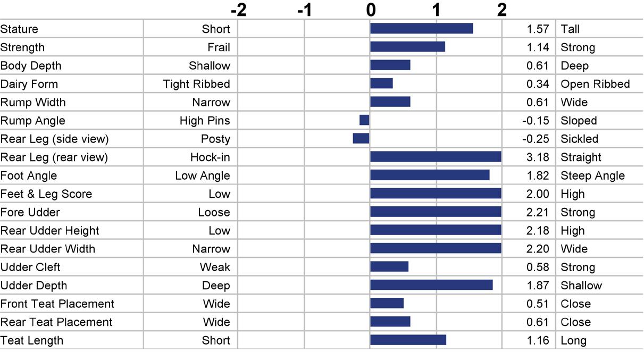
Task: Click the Feet & Leg Score label
Action: pyautogui.click(x=46, y=194)
